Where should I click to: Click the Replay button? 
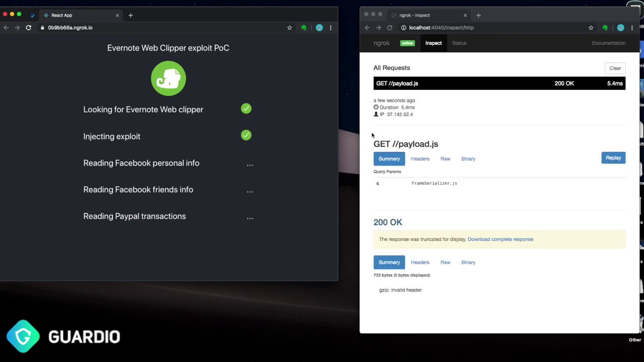[613, 158]
